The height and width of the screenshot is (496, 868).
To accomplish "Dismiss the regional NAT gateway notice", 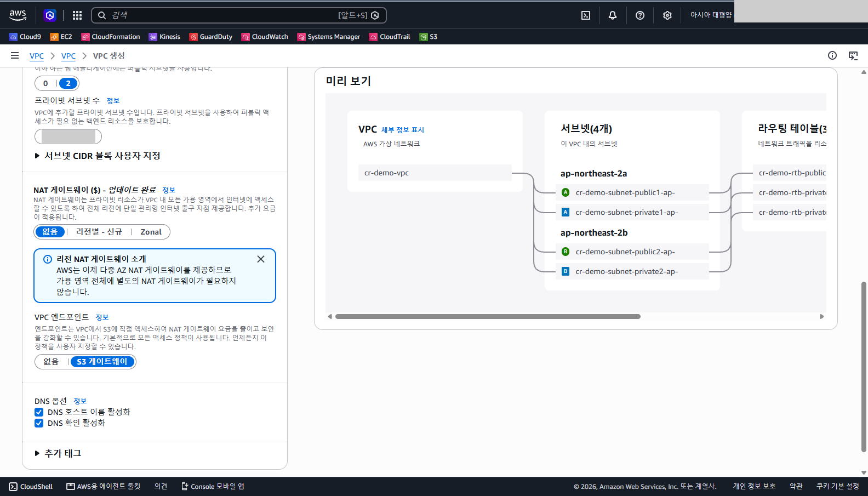I will (x=261, y=259).
